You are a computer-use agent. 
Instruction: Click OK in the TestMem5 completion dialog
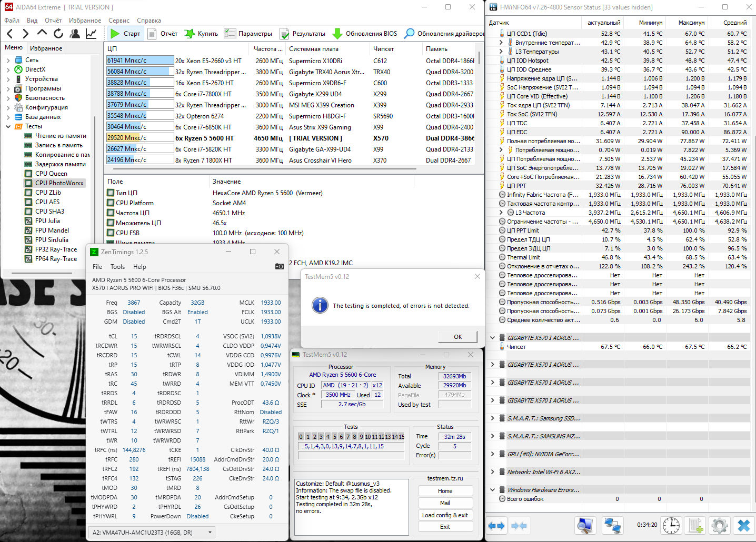coord(458,337)
